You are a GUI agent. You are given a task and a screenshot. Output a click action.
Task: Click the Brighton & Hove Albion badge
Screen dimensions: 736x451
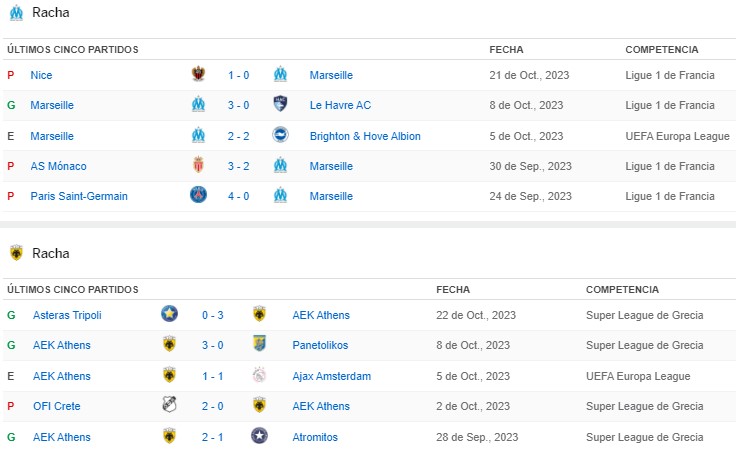[x=280, y=135]
